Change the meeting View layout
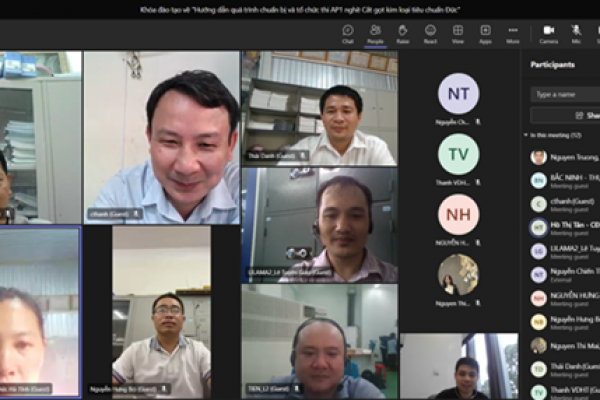Image resolution: width=600 pixels, height=400 pixels. coord(457,33)
